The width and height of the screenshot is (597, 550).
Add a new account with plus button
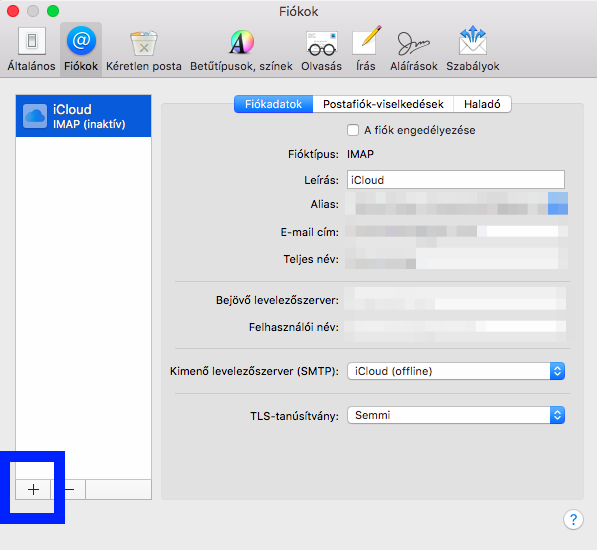tap(33, 489)
